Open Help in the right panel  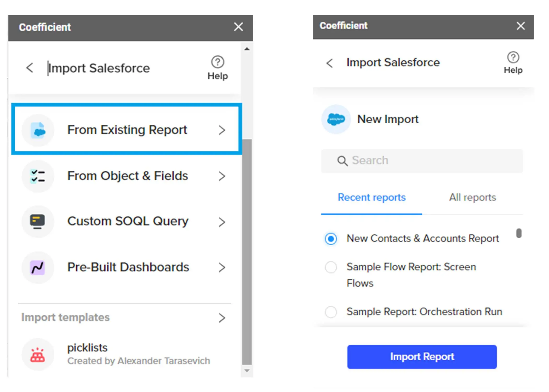pyautogui.click(x=513, y=63)
